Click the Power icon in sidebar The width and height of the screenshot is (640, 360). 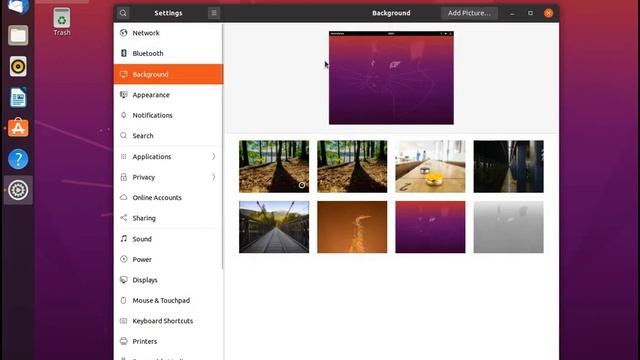124,259
